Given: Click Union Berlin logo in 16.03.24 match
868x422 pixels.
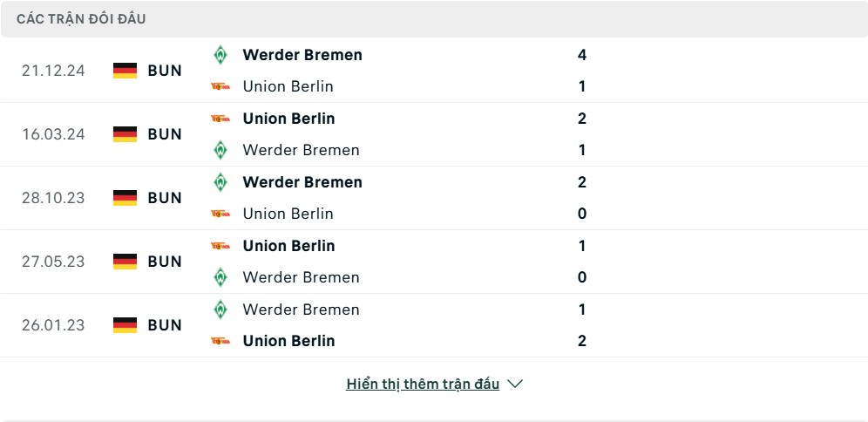Looking at the screenshot, I should pos(220,119).
